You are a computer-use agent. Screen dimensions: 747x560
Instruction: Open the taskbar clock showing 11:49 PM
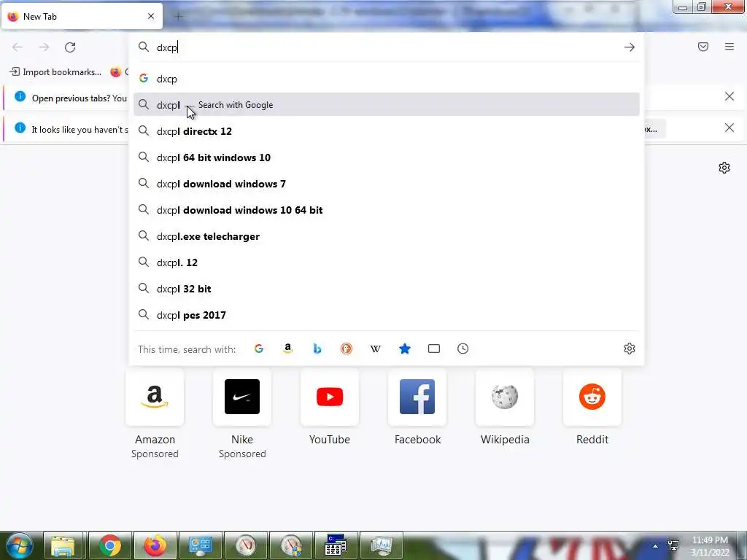point(710,546)
